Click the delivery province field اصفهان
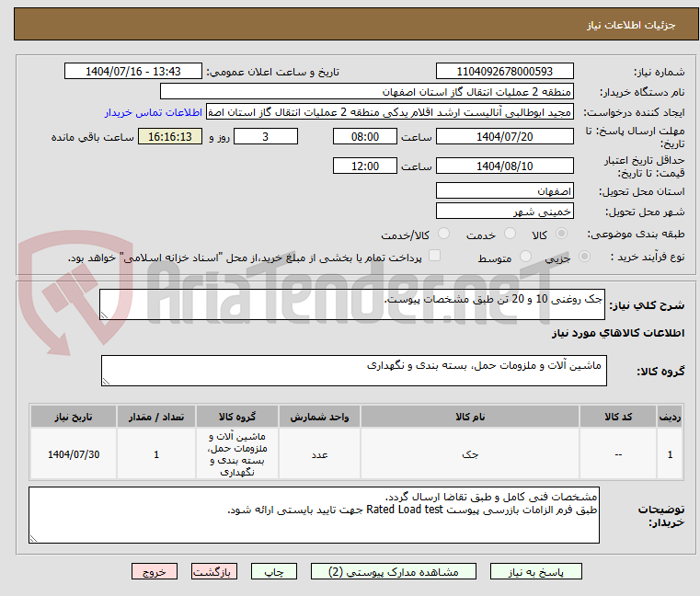This screenshot has width=700, height=596. (x=504, y=190)
